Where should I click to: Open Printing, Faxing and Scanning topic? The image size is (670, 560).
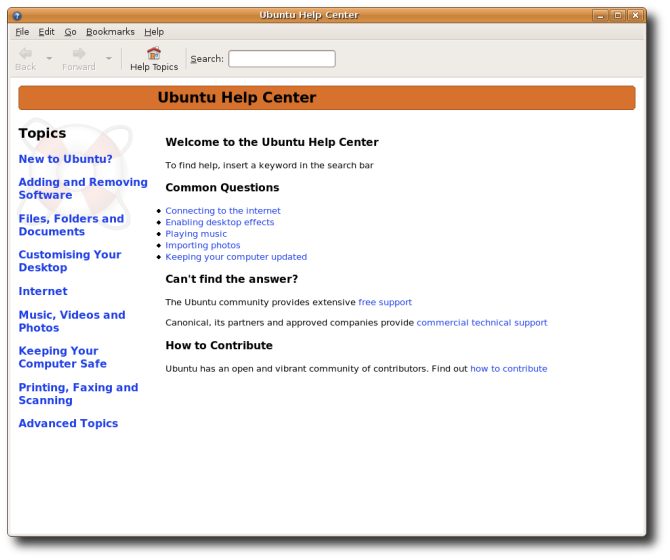click(78, 394)
